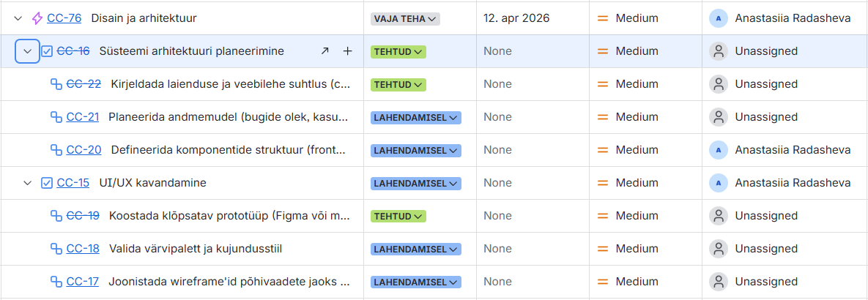The height and width of the screenshot is (300, 868).
Task: Click the task checkbox icon for CC-15
Action: point(47,183)
